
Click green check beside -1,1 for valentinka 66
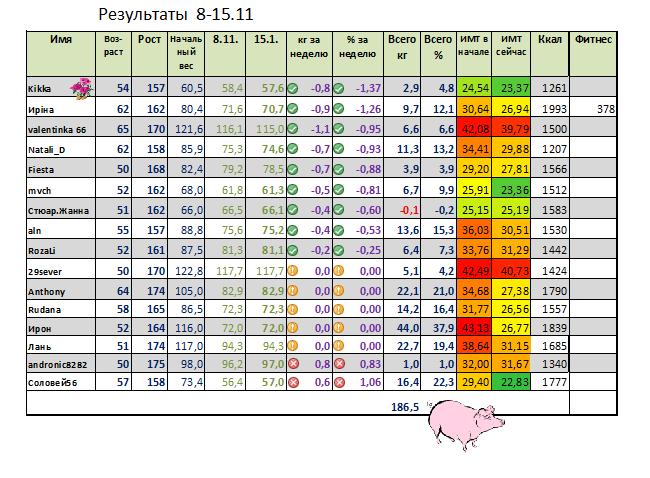point(293,129)
